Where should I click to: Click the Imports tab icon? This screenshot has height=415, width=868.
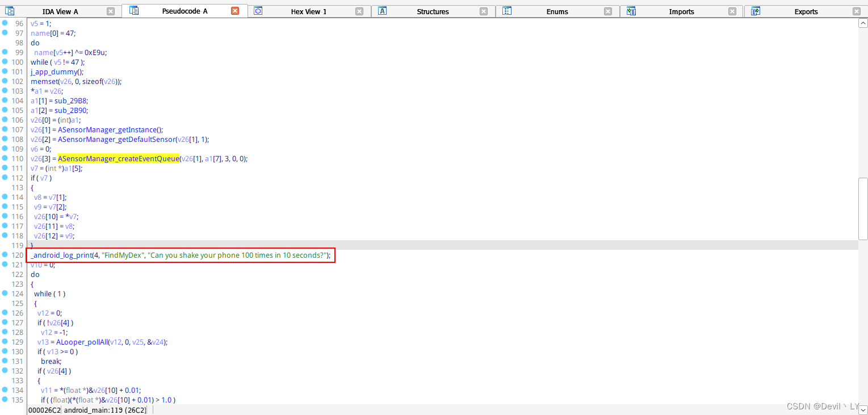631,11
